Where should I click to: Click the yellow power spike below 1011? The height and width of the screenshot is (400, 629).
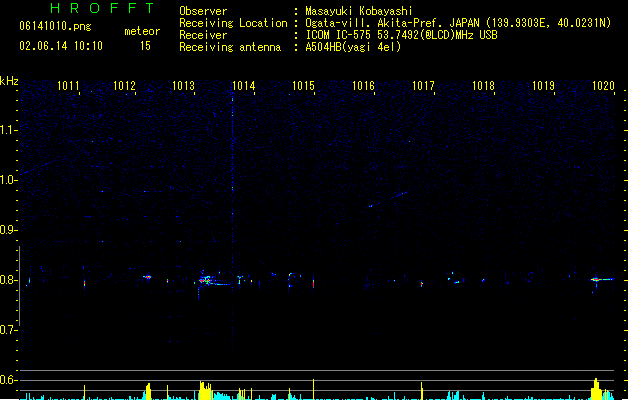coord(84,392)
